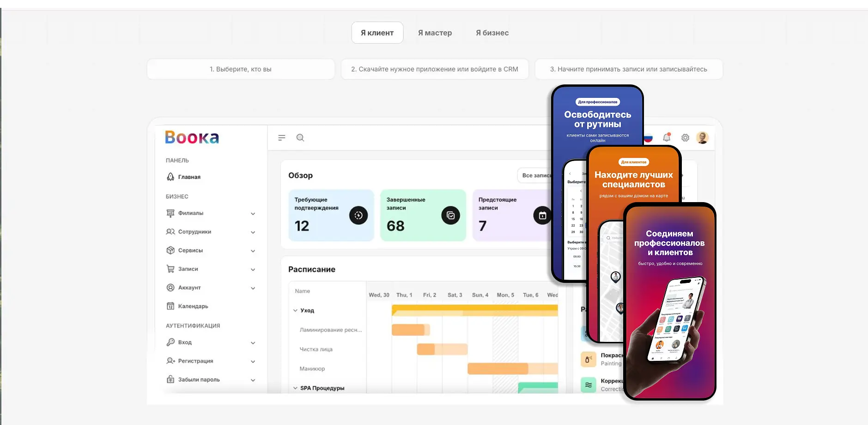The image size is (868, 425).
Task: Switch to the "Я мастер" tab
Action: point(435,33)
